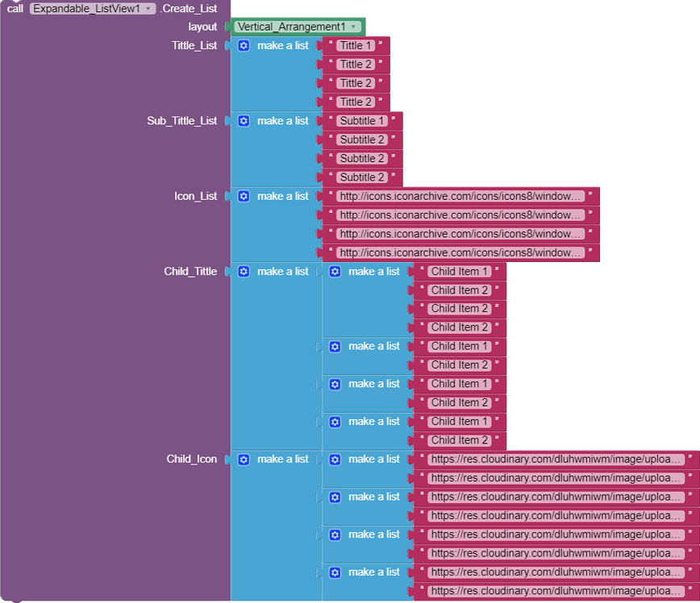This screenshot has width=700, height=603.
Task: Select the "Tittle 1" text field
Action: tap(356, 46)
